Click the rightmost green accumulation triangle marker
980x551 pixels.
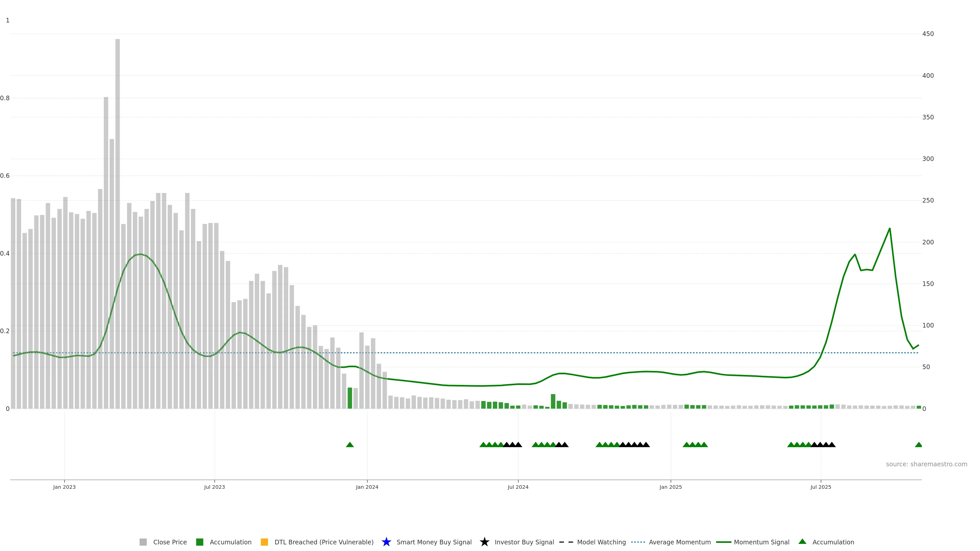[x=918, y=445]
